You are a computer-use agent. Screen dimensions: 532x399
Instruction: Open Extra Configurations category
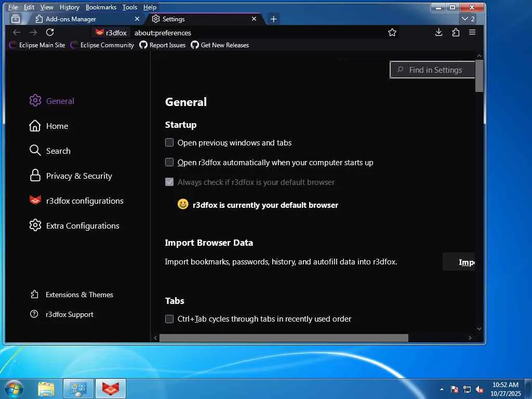pyautogui.click(x=74, y=225)
